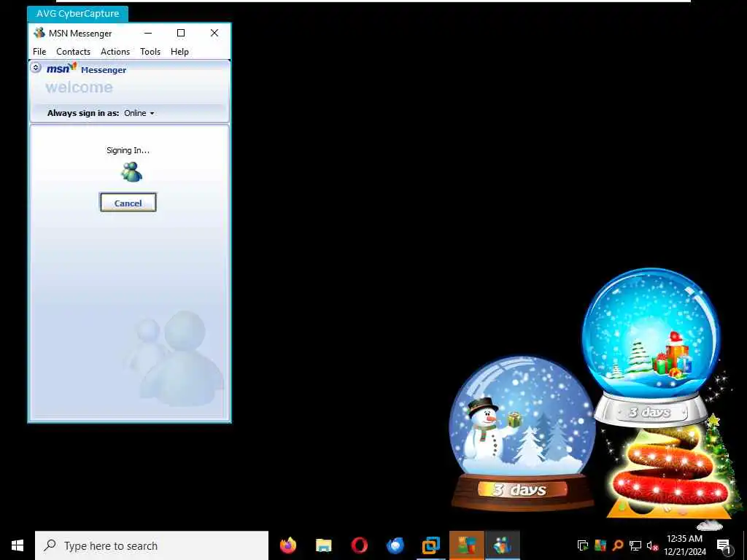Screen dimensions: 747x560
Task: Open the Actions menu
Action: point(115,52)
